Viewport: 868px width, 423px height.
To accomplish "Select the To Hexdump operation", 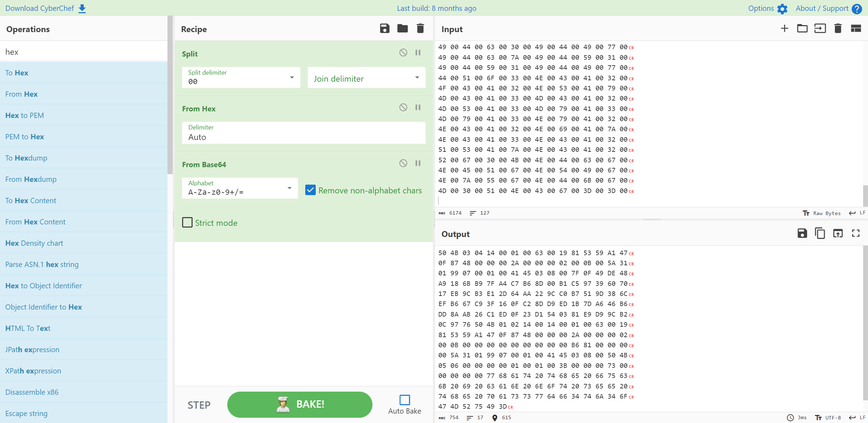I will click(x=26, y=158).
